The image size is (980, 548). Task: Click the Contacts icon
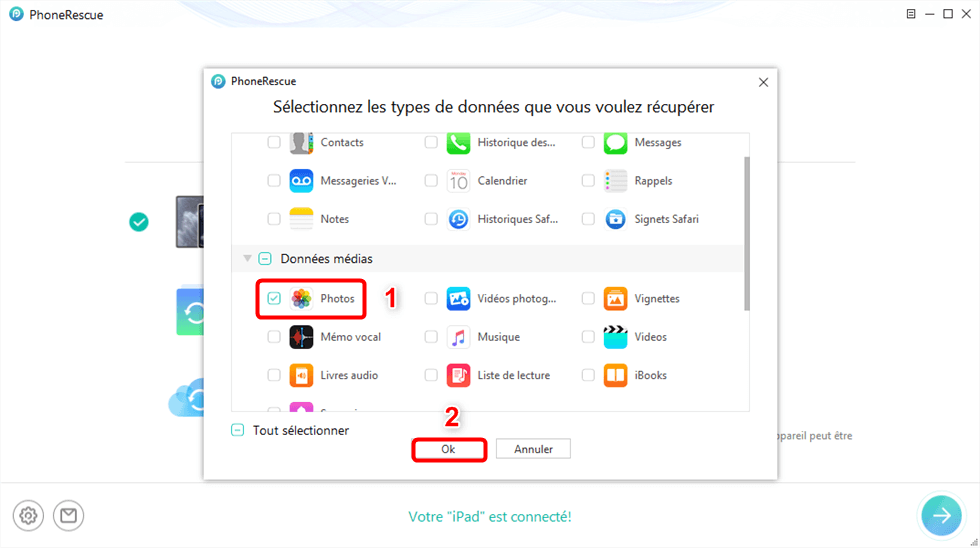pyautogui.click(x=301, y=142)
